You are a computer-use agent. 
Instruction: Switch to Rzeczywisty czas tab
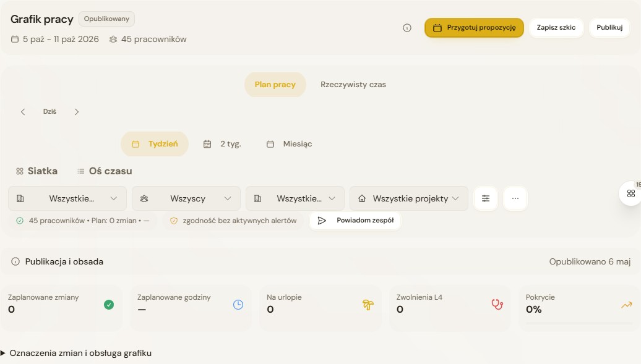[x=353, y=85]
